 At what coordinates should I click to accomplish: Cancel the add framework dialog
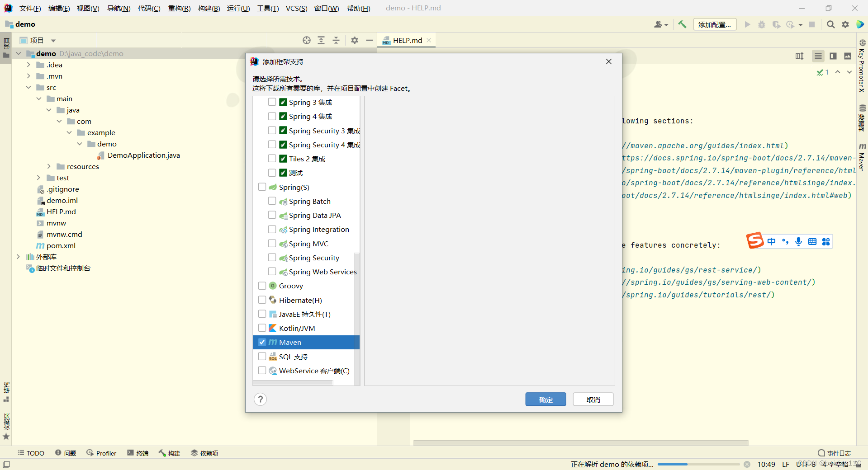tap(593, 399)
